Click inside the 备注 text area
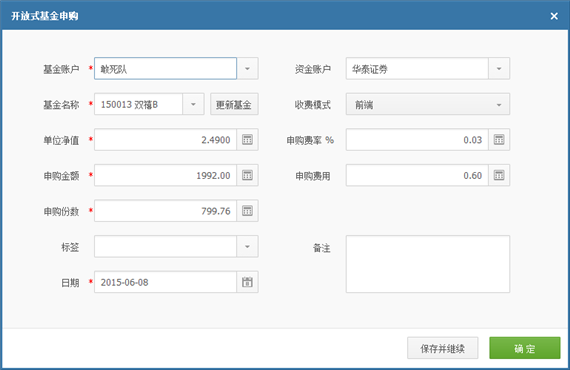570x370 pixels. point(428,264)
